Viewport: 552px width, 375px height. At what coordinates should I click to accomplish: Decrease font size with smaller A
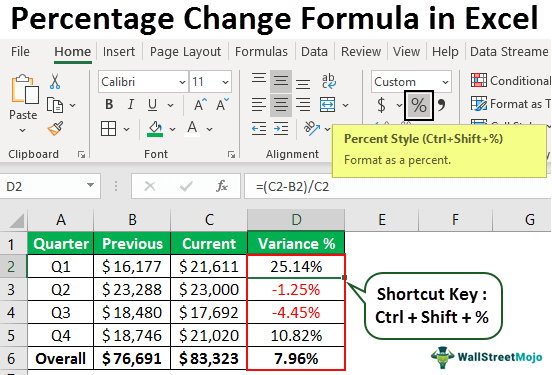(x=222, y=105)
